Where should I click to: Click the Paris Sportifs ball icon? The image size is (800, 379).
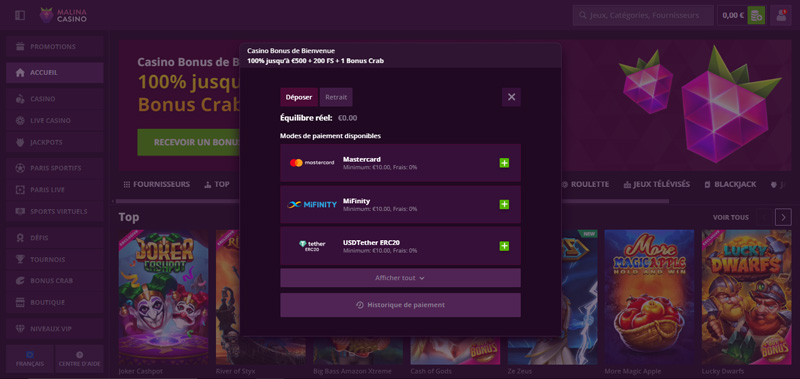tap(20, 168)
